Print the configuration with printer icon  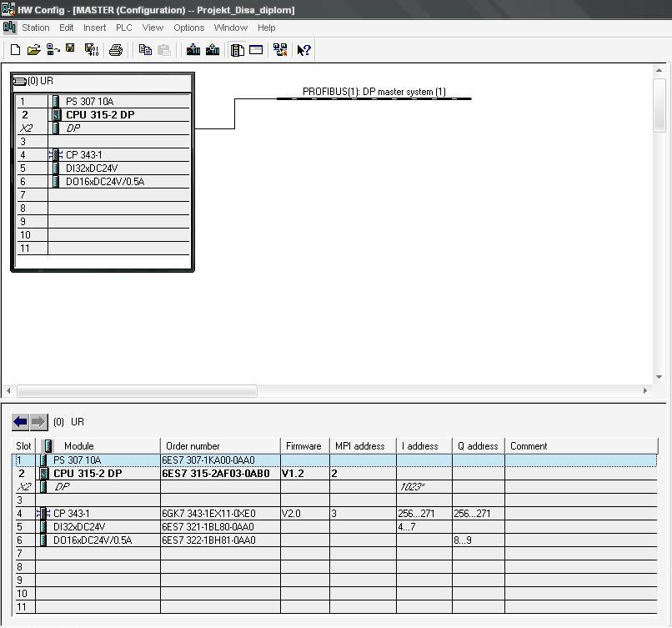[116, 50]
